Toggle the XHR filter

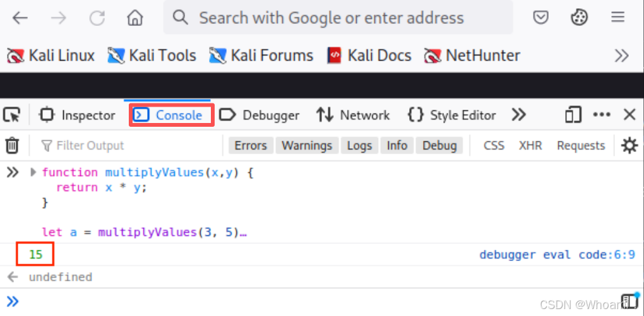pos(530,145)
